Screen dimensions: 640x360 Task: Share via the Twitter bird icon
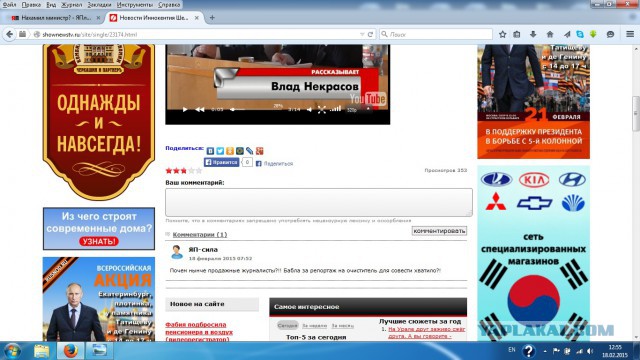pyautogui.click(x=220, y=151)
